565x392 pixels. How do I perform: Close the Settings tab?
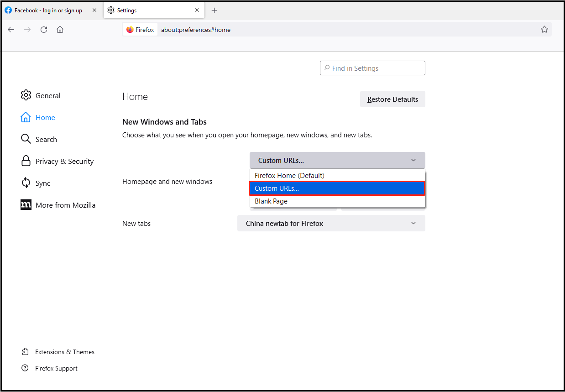pyautogui.click(x=197, y=10)
